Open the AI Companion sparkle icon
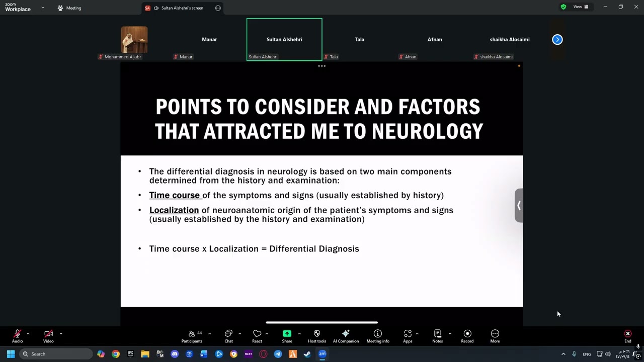The width and height of the screenshot is (644, 362). 346,336
